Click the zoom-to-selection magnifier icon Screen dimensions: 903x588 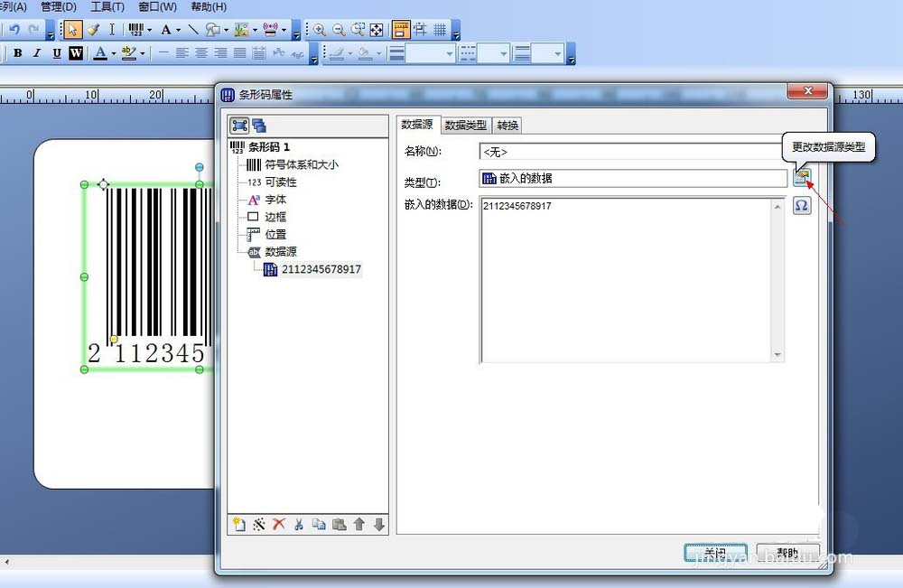[358, 30]
